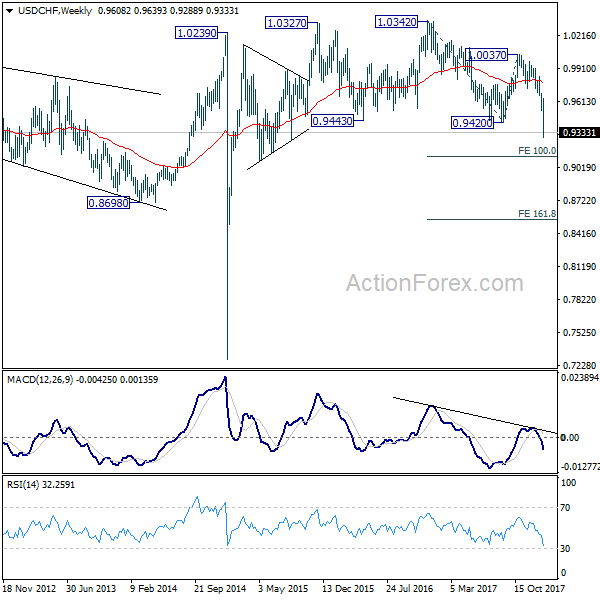This screenshot has width=600, height=600.
Task: Click the 0.81190 price axis value
Action: [x=579, y=266]
